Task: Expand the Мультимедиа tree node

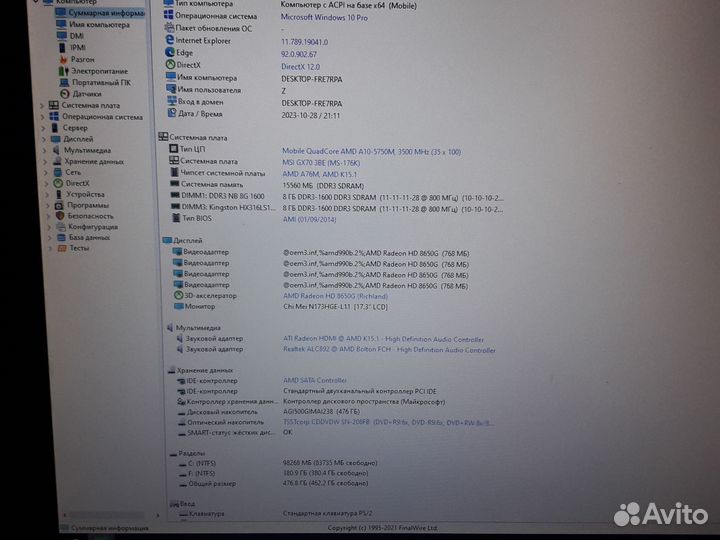Action: [x=45, y=150]
